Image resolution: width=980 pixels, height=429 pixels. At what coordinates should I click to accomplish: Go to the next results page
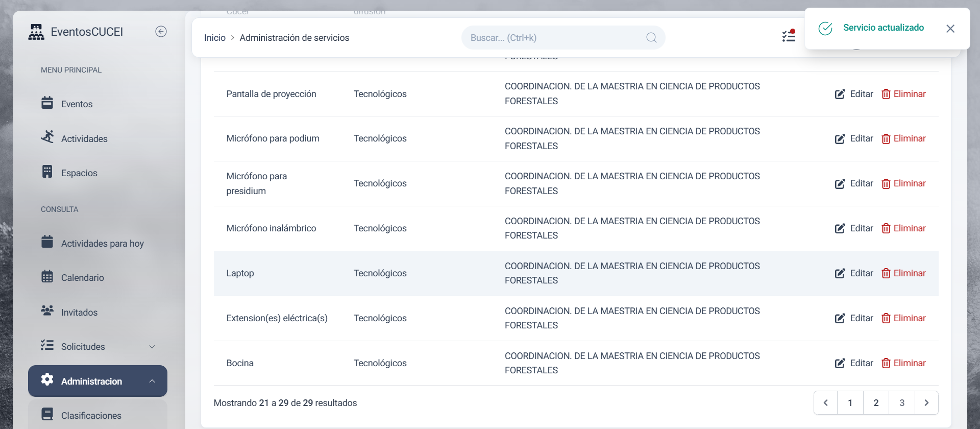point(926,403)
